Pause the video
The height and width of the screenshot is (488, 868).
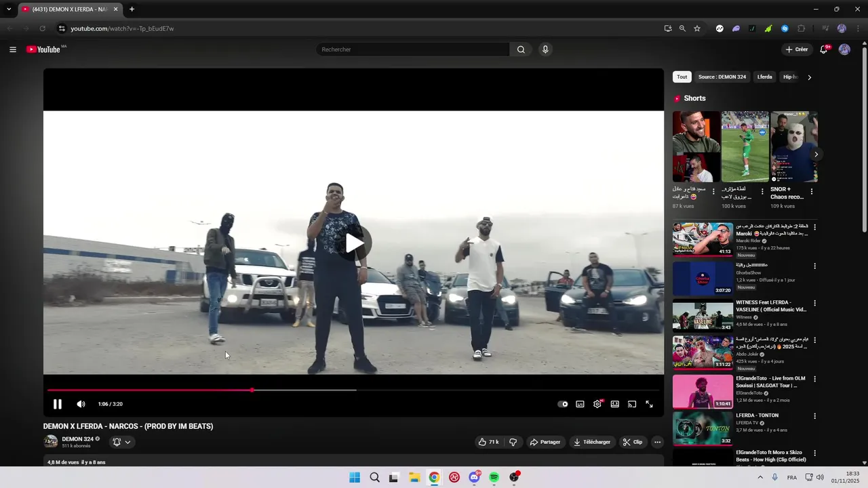tap(58, 404)
